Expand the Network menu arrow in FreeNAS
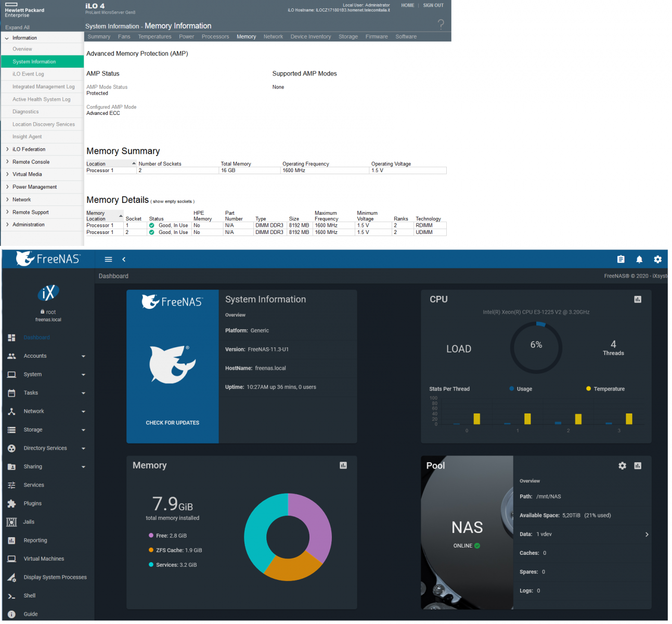Viewport: 672px width, 624px height. pos(83,412)
